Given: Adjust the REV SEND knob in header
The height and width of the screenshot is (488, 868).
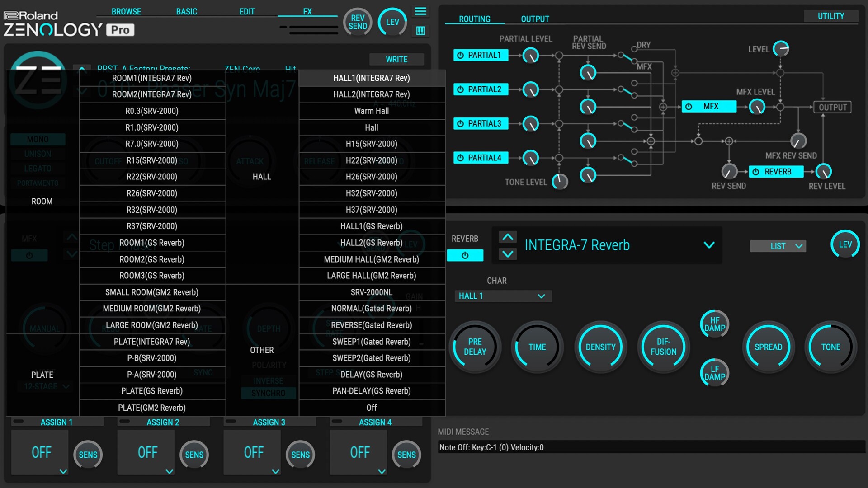Looking at the screenshot, I should click(x=358, y=22).
